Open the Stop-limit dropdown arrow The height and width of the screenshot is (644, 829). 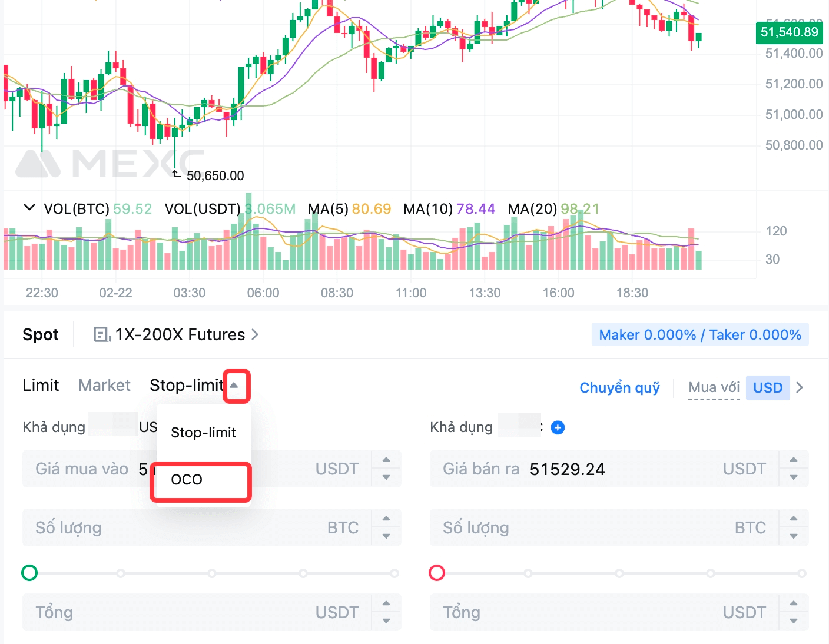coord(236,386)
